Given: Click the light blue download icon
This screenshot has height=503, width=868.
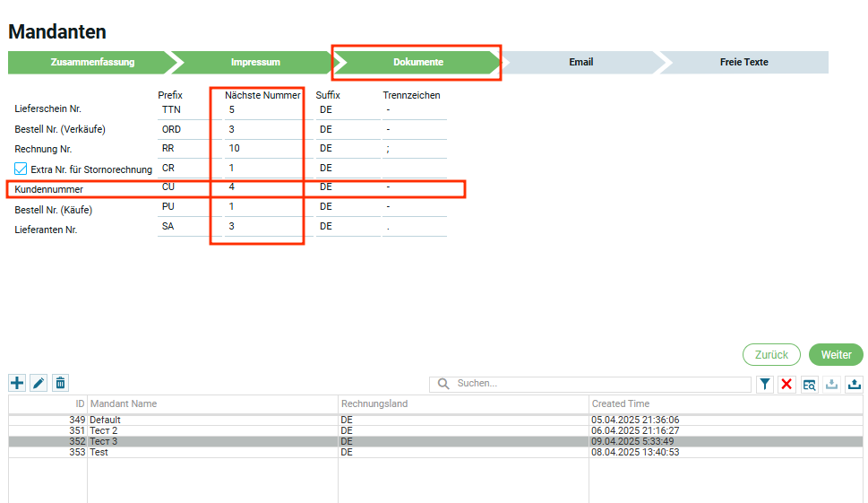Looking at the screenshot, I should (831, 384).
